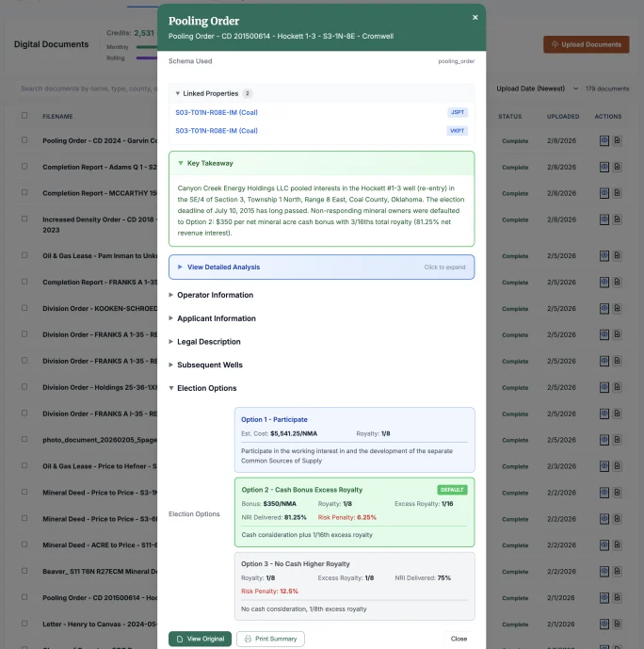Viewport: 644px width, 649px height.
Task: Click Close button at dialog bottom
Action: coord(459,639)
